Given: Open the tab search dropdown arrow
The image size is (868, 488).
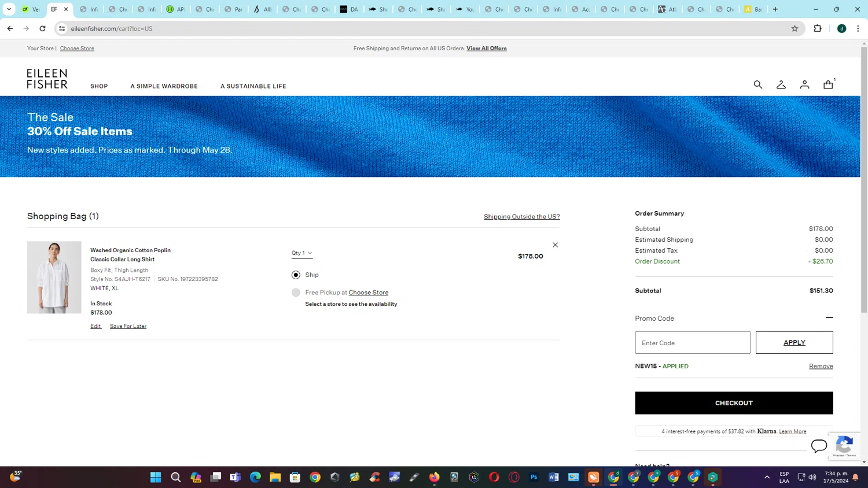Looking at the screenshot, I should 9,9.
